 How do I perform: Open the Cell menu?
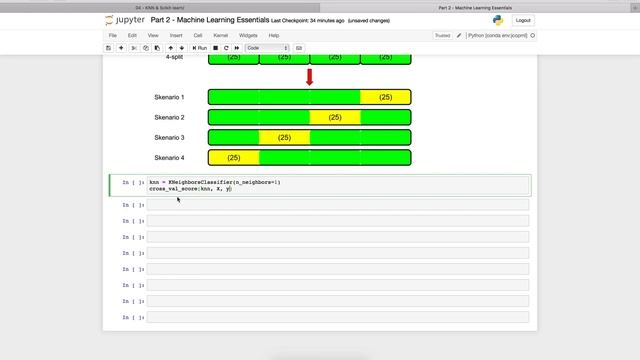click(x=198, y=36)
